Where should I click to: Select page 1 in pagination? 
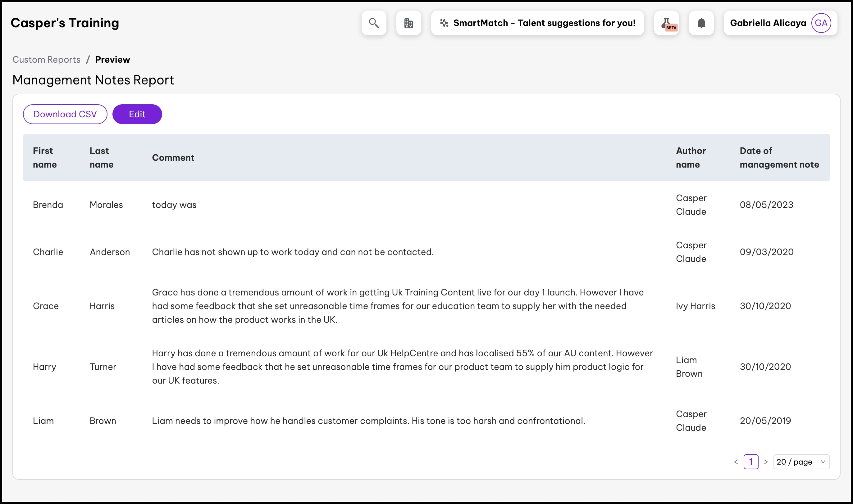pyautogui.click(x=751, y=461)
